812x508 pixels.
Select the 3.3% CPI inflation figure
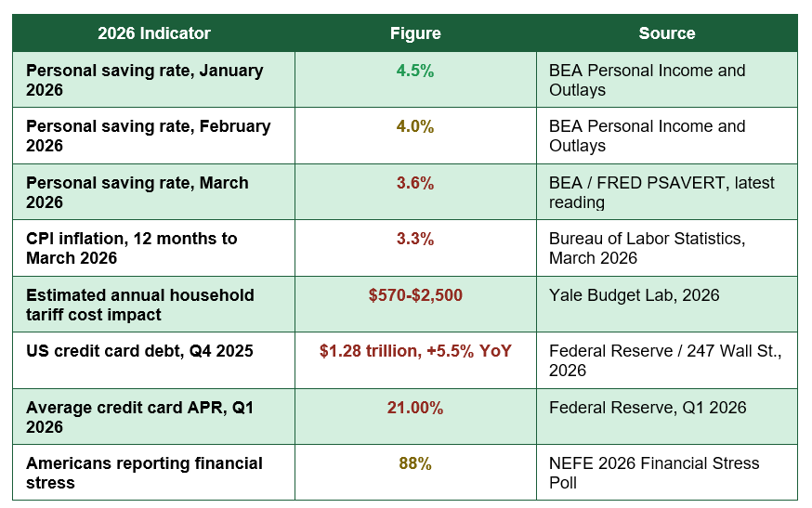point(415,239)
